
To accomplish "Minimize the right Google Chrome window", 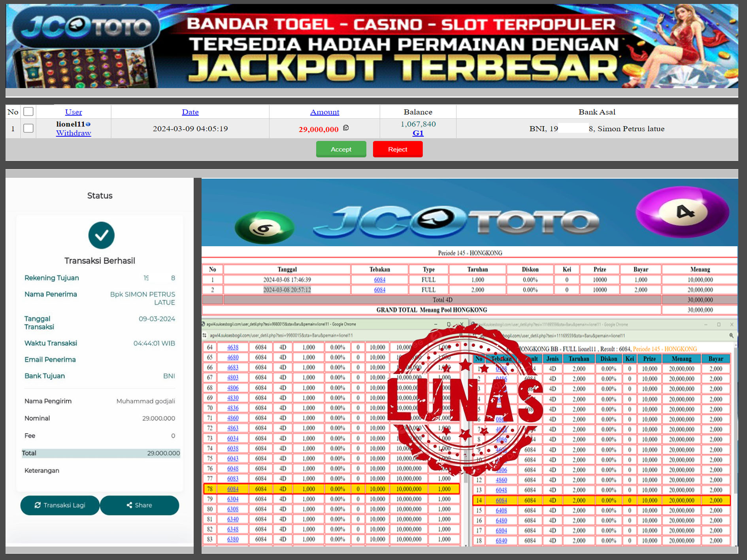I will point(706,324).
